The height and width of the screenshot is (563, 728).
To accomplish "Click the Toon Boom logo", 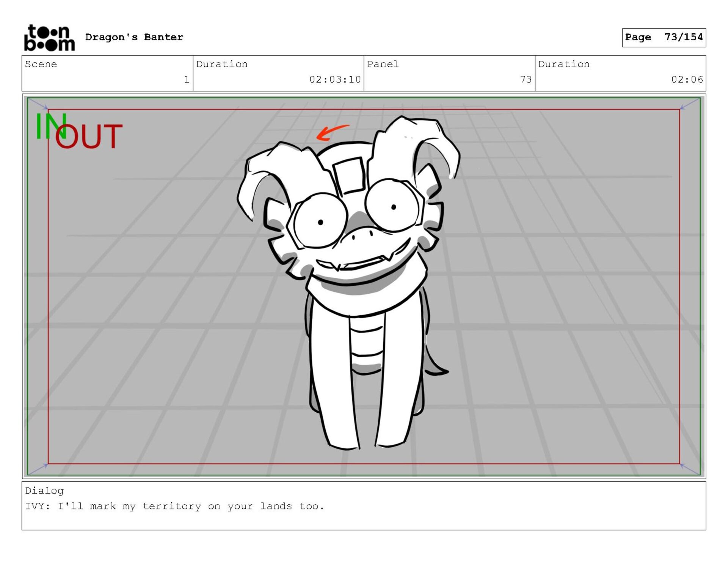I will point(49,38).
